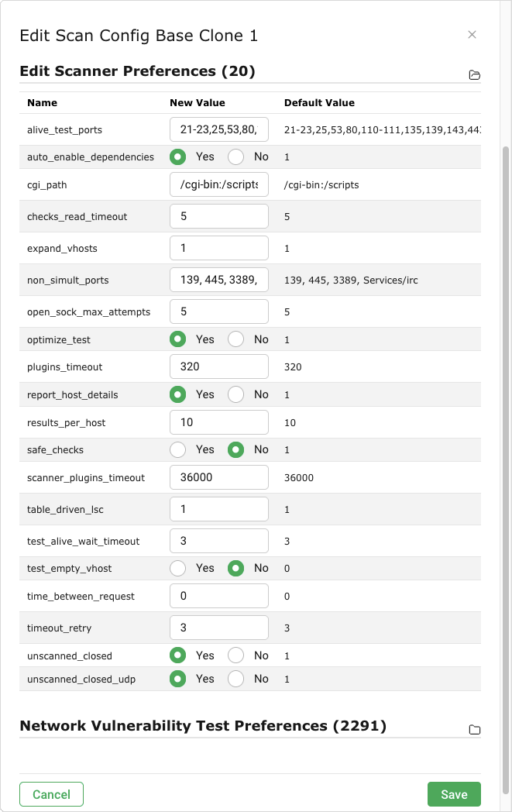Choose No for unscanned_closed

pyautogui.click(x=236, y=655)
